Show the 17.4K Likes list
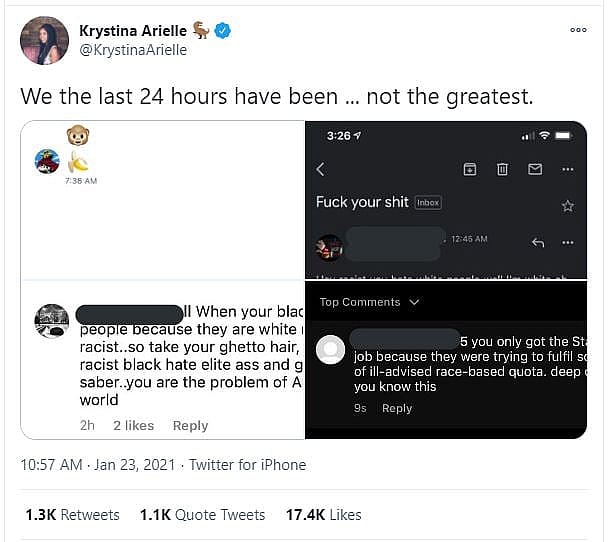The width and height of the screenshot is (612, 542). point(323,514)
